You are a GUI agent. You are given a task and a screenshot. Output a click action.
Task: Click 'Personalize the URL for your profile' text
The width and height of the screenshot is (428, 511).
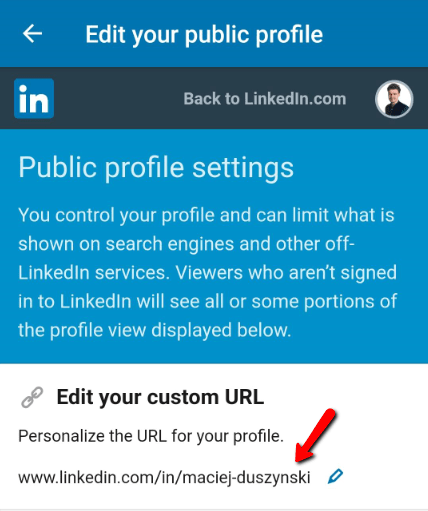(151, 436)
